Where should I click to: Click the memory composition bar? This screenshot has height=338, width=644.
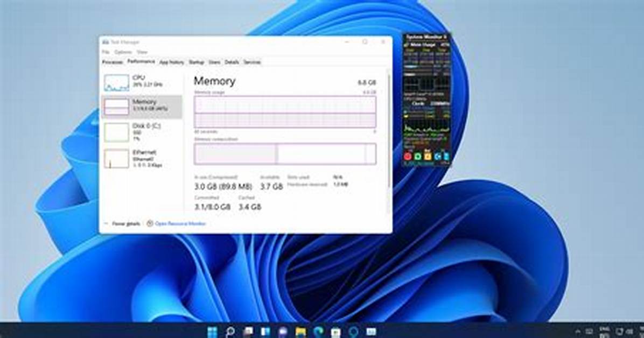[285, 154]
